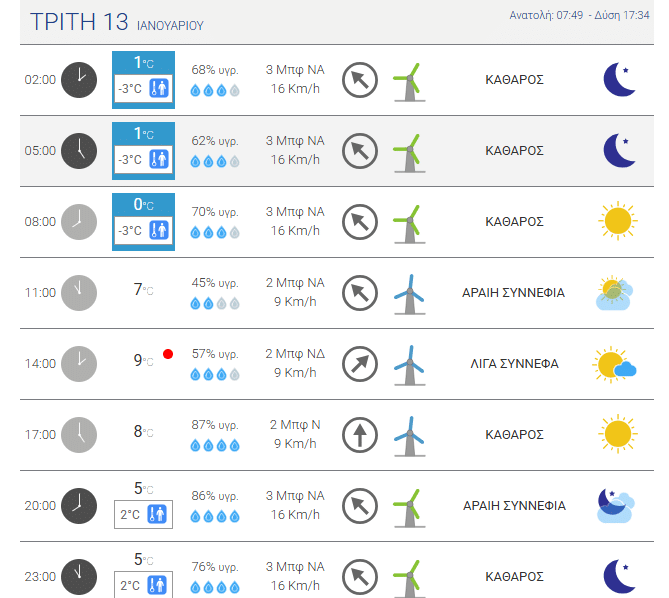This screenshot has height=598, width=669.
Task: Click the clock icon for 02:00
Action: pyautogui.click(x=79, y=79)
